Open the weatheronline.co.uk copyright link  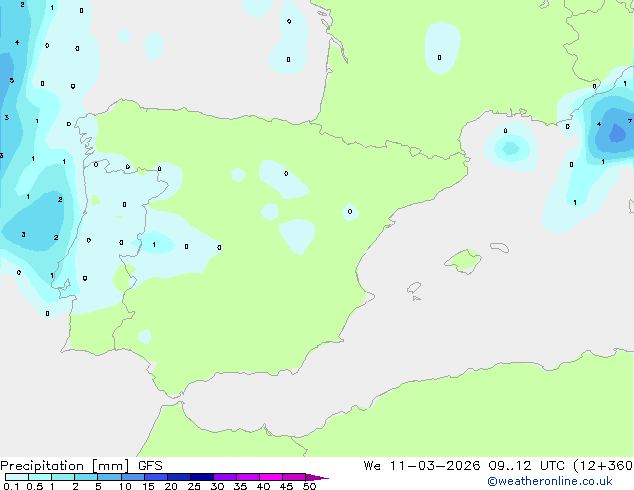550,481
